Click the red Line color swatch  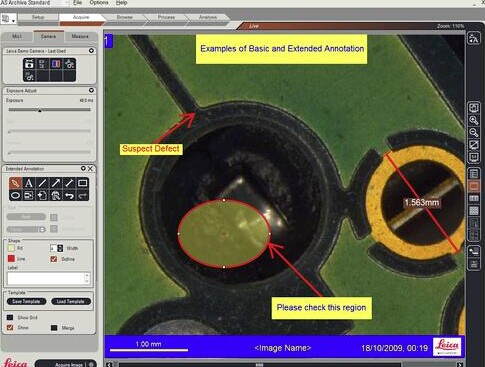point(11,259)
